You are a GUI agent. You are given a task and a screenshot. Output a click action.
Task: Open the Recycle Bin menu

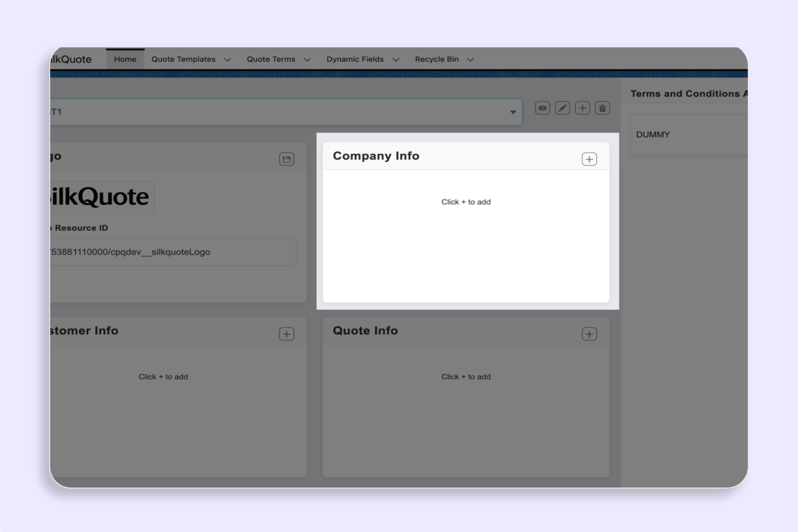tap(437, 59)
